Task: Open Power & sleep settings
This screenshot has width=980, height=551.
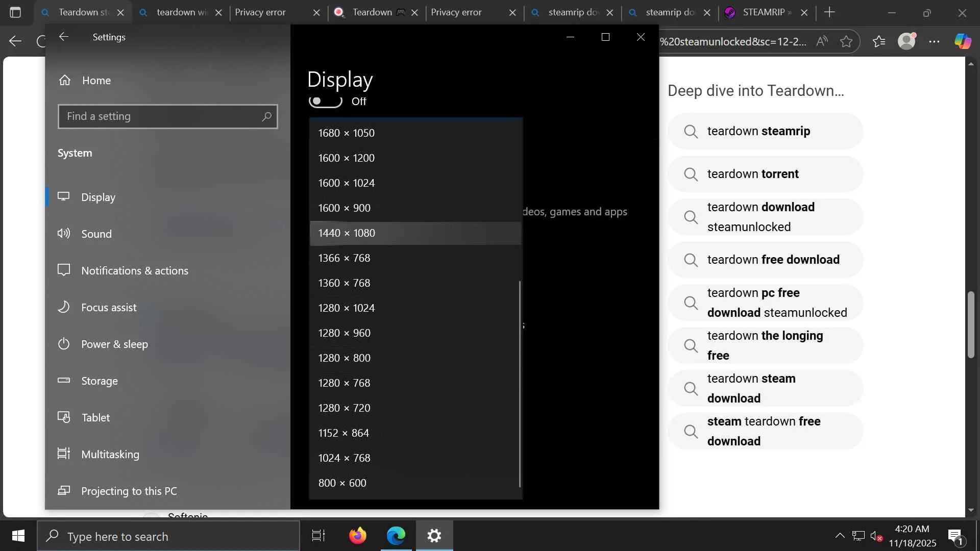Action: coord(114,344)
